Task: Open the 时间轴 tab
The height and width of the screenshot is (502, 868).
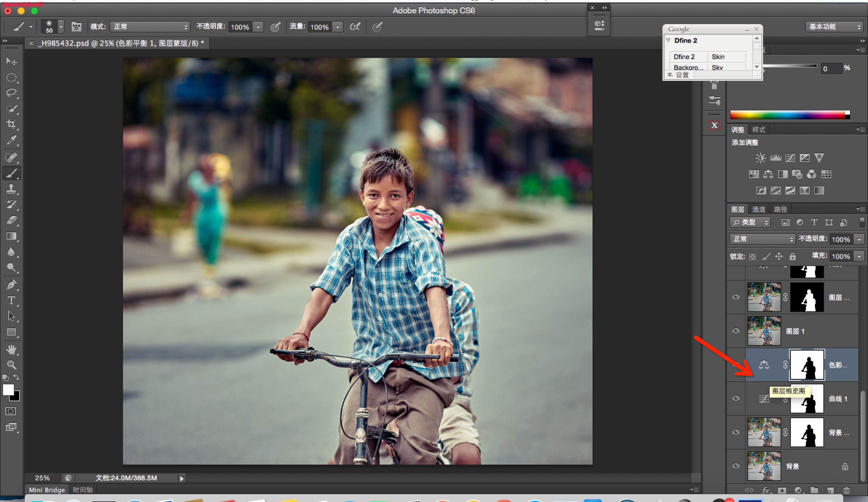Action: pos(83,490)
